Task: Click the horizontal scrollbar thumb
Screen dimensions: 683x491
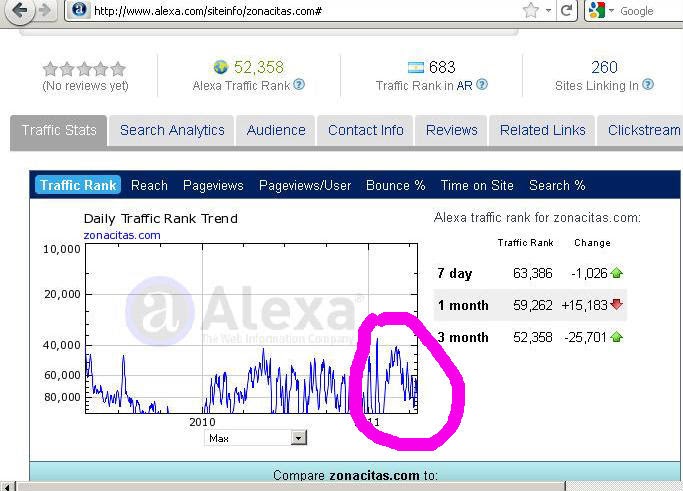Action: [290, 486]
